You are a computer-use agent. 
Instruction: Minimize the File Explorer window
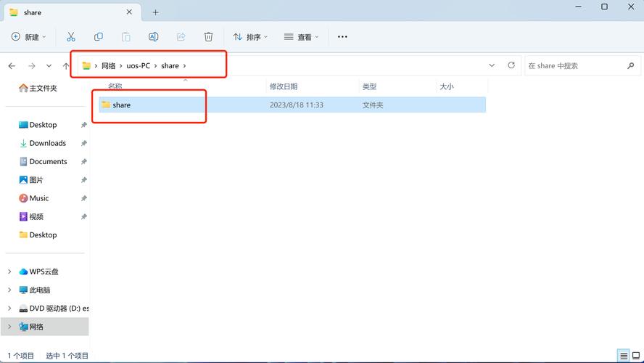point(578,7)
